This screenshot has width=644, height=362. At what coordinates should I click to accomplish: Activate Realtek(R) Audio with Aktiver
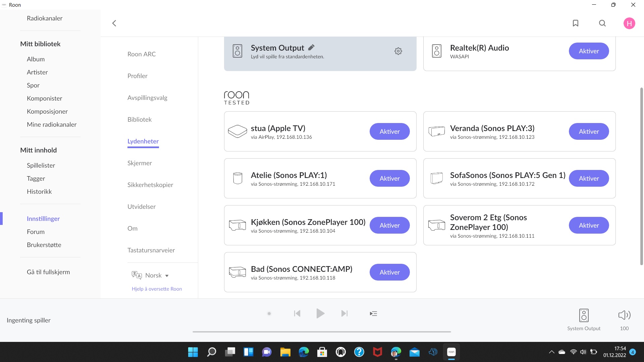tap(589, 51)
